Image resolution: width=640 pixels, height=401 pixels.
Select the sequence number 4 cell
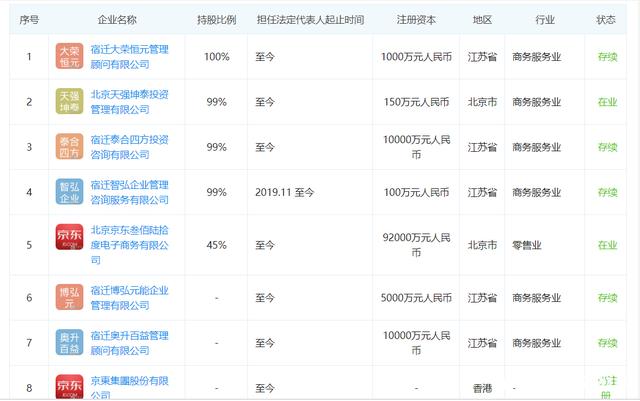point(29,192)
